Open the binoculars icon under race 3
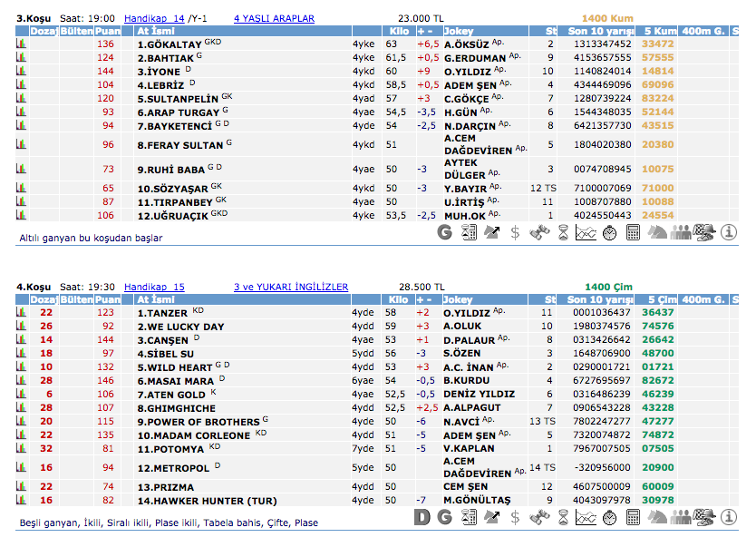756x547 pixels. click(538, 233)
